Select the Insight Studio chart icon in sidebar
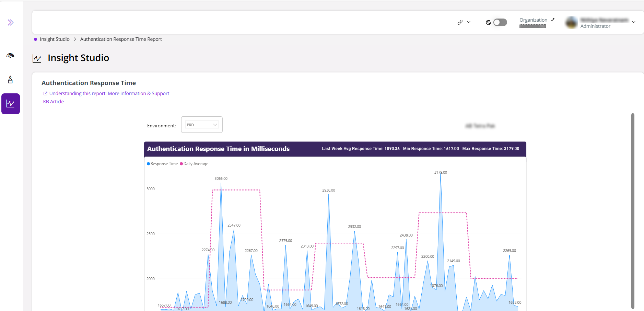This screenshot has height=311, width=644. tap(11, 104)
